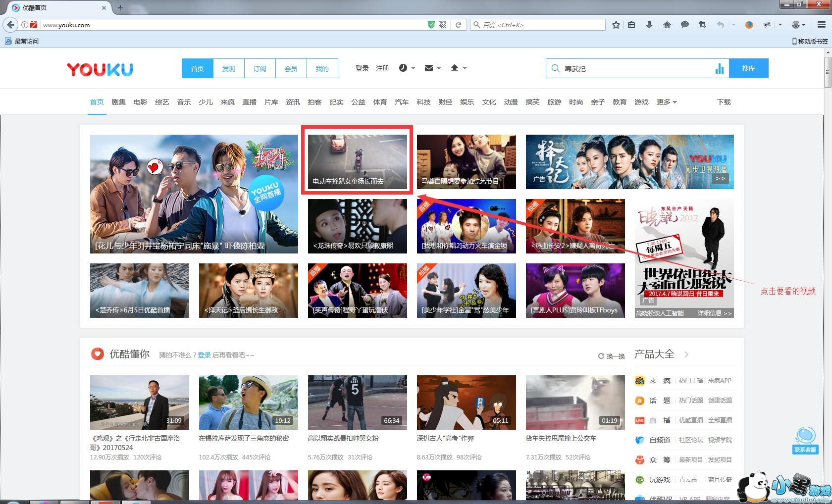Viewport: 832px width, 504px height.
Task: Click the browser home icon
Action: (x=667, y=25)
